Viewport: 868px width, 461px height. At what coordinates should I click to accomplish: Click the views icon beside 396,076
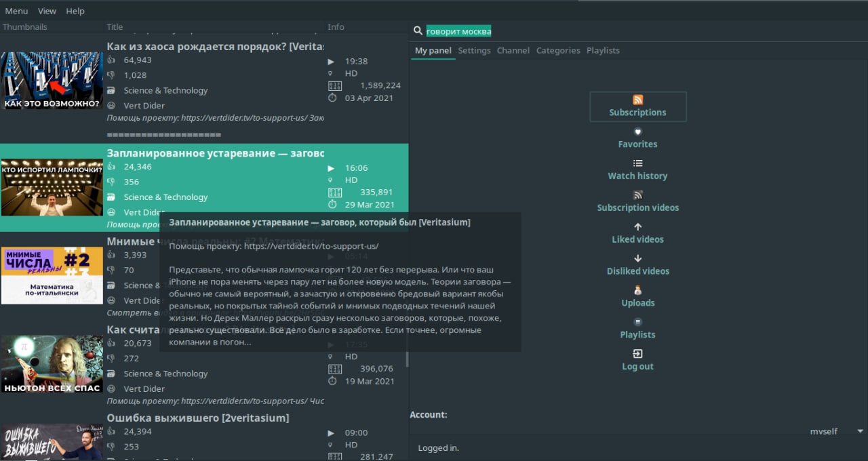pyautogui.click(x=334, y=369)
